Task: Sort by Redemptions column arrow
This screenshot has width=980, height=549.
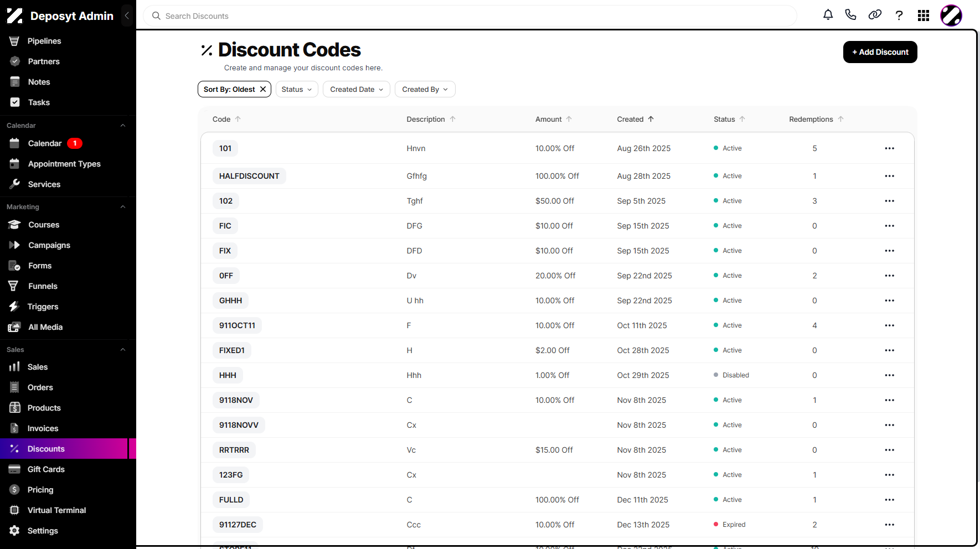Action: point(841,119)
